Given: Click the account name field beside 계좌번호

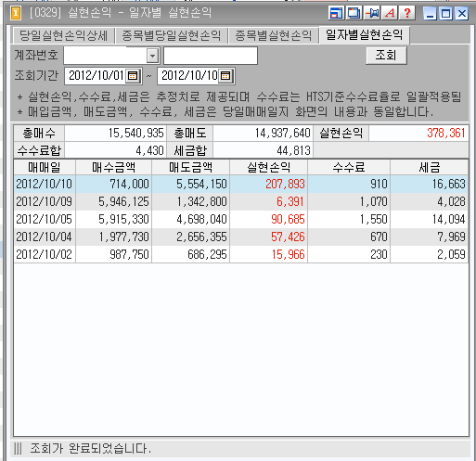Looking at the screenshot, I should pos(211,56).
